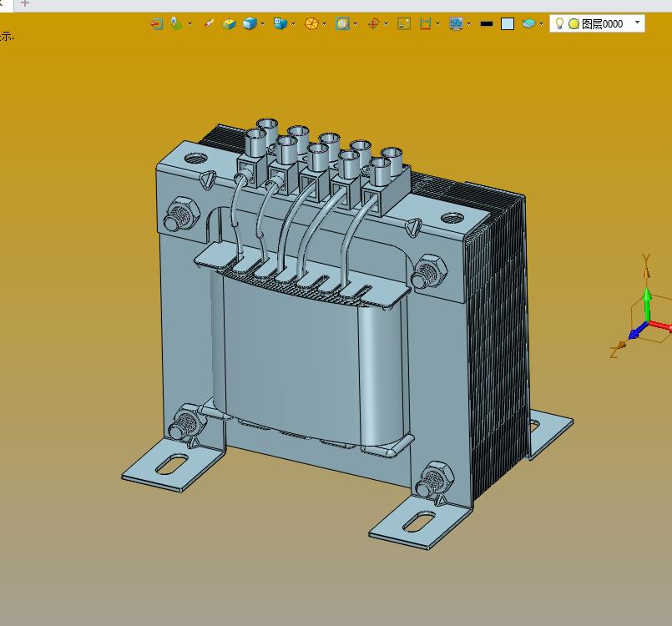Expand the red crosshair dropdown arrow
672x626 pixels.
[x=387, y=24]
